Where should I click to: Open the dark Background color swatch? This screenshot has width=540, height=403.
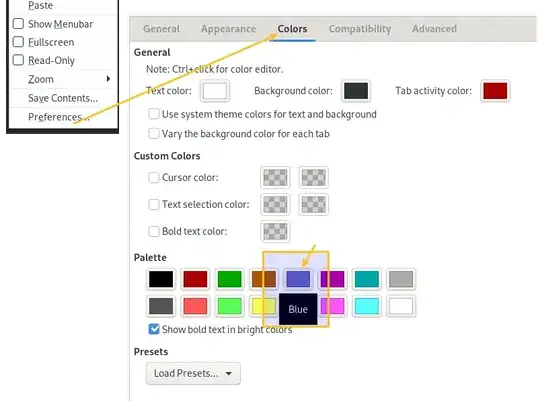coord(356,91)
